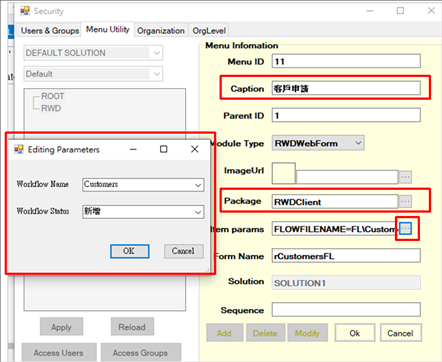Screen dimensions: 442x362
Task: Click the Editing Parameters title icon
Action: [19, 149]
